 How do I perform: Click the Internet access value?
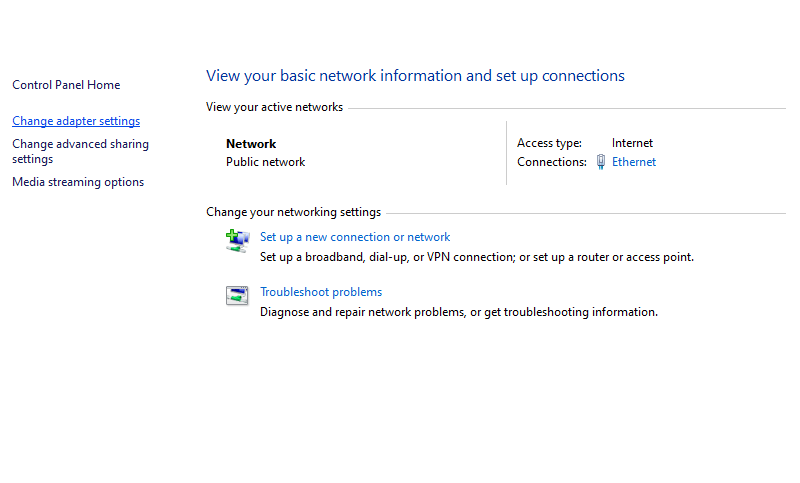pos(632,143)
